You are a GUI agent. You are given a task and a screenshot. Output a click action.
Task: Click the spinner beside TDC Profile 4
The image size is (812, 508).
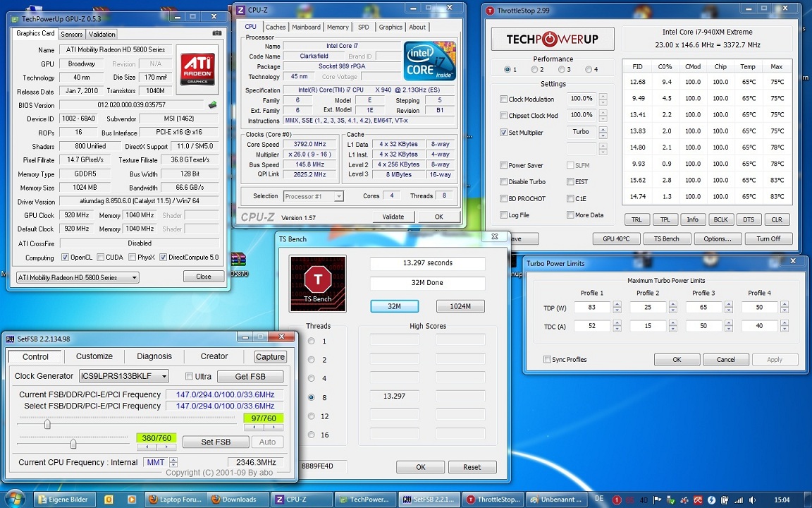click(x=785, y=326)
